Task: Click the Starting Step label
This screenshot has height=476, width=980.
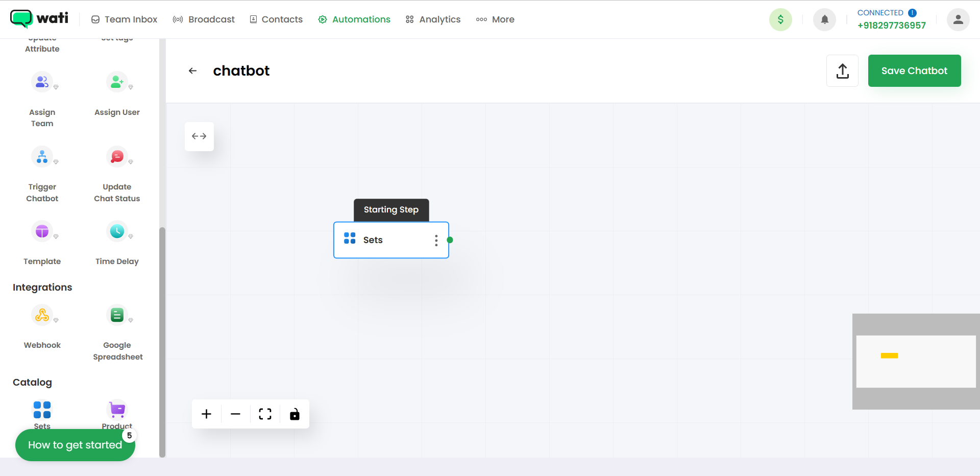Action: [391, 210]
